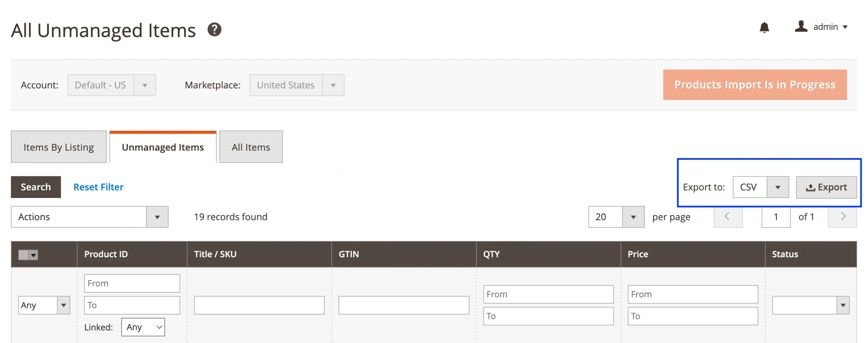Go to the next page arrow
The image size is (868, 343).
pos(842,217)
